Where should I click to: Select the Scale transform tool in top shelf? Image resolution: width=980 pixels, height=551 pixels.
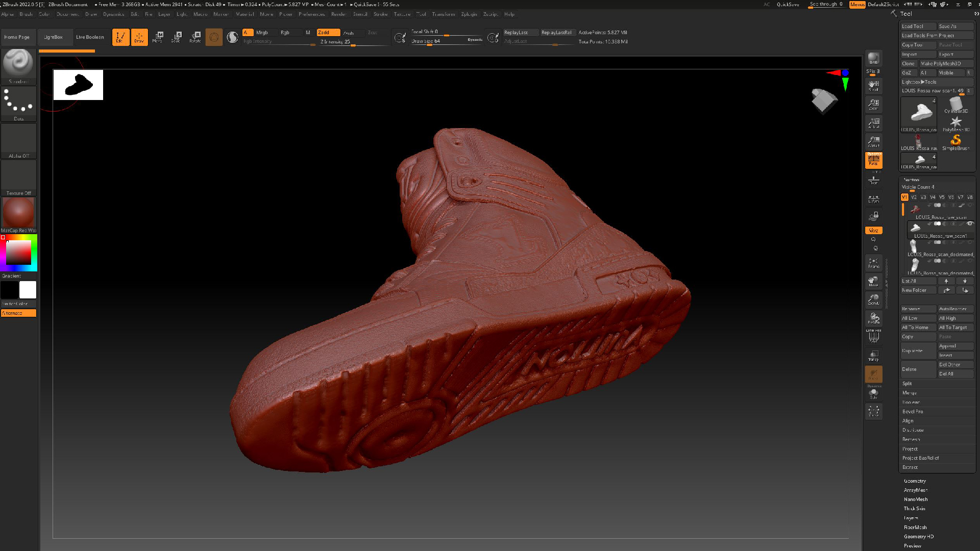177,37
